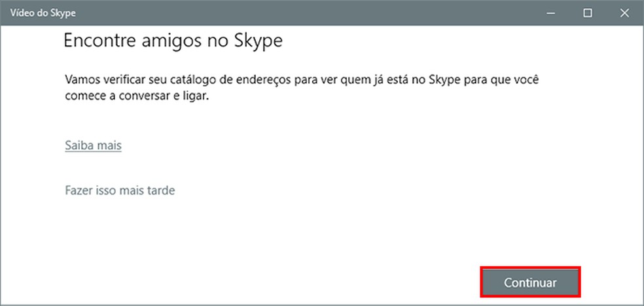Screen dimensions: 644x306
Task: Click the line comece a conversar e ligar
Action: [x=137, y=96]
